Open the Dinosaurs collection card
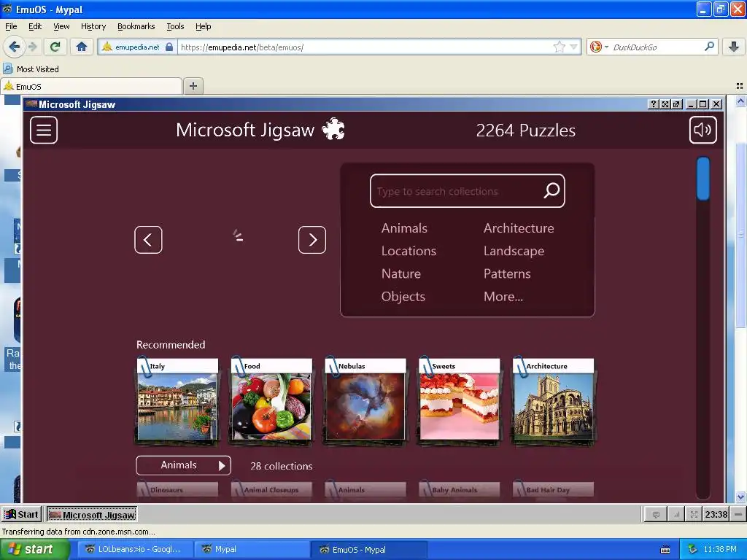The image size is (747, 560). click(177, 491)
